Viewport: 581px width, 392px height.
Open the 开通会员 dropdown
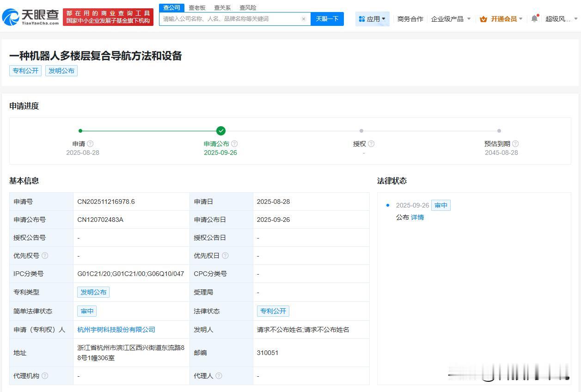pos(501,19)
